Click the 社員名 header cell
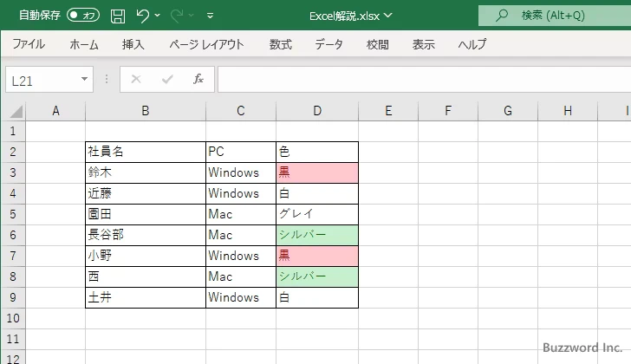631x364 pixels. tap(146, 152)
